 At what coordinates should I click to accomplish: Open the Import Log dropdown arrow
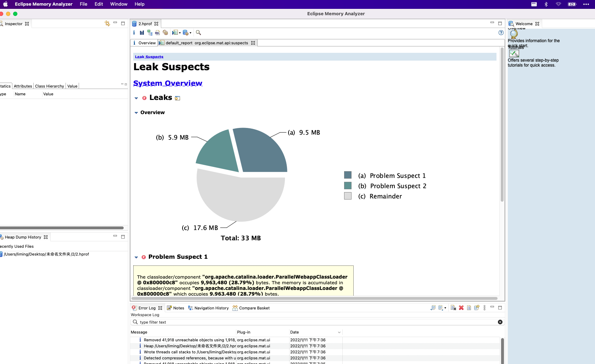[x=445, y=308]
